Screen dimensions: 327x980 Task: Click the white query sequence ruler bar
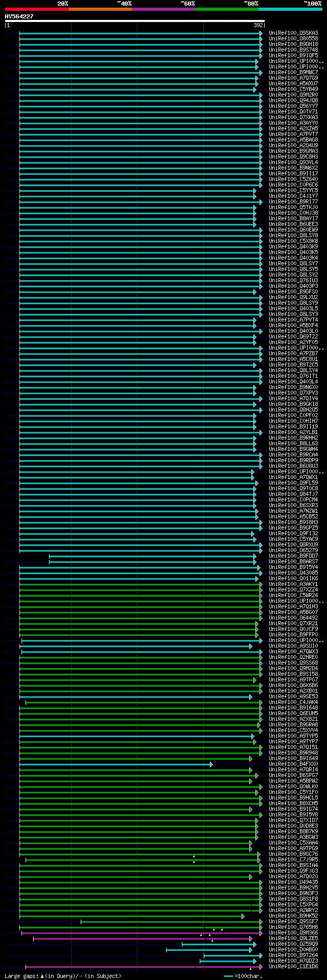(135, 21)
